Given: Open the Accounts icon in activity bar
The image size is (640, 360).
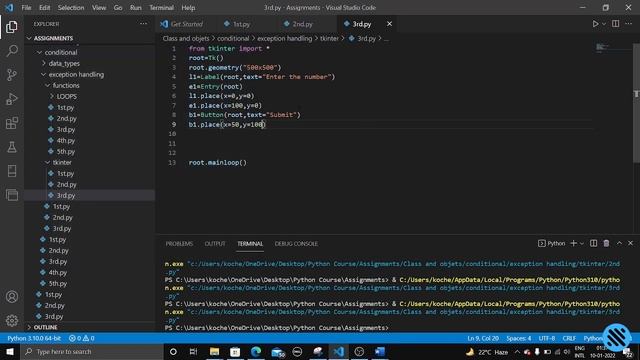Looking at the screenshot, I should pyautogui.click(x=12, y=297).
